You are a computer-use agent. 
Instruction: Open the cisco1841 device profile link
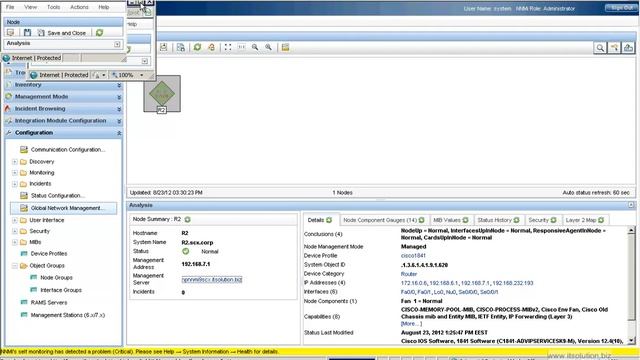point(413,256)
